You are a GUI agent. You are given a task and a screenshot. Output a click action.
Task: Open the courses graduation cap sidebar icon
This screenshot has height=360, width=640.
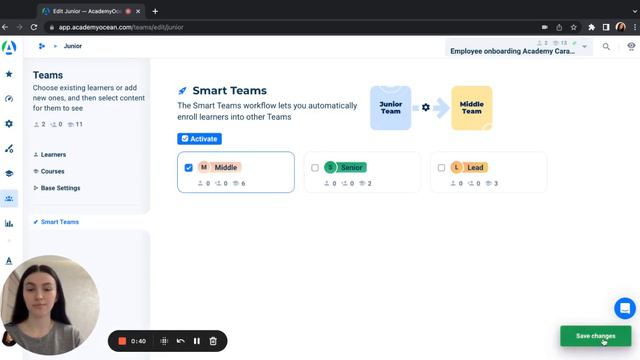tap(9, 173)
